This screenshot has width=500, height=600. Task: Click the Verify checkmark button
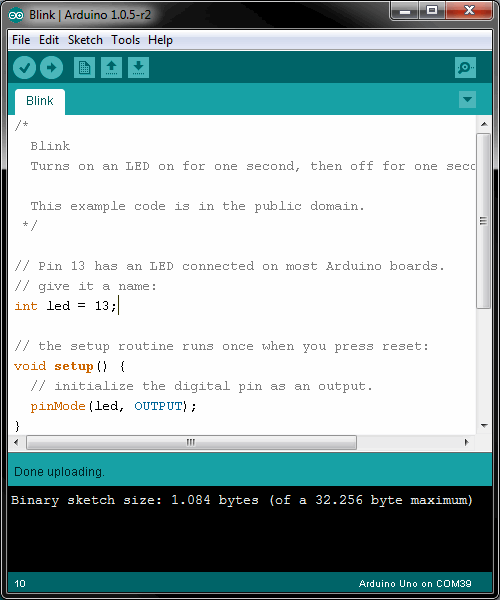coord(24,68)
